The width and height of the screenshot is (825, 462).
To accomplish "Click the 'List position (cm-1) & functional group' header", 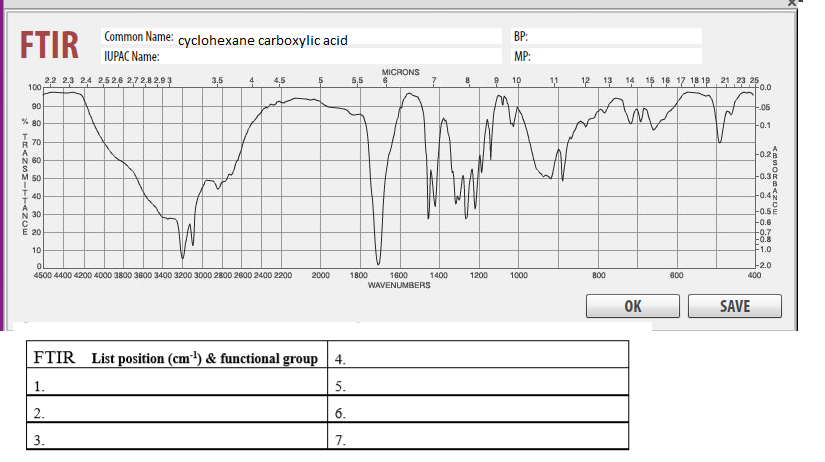I will click(x=205, y=358).
